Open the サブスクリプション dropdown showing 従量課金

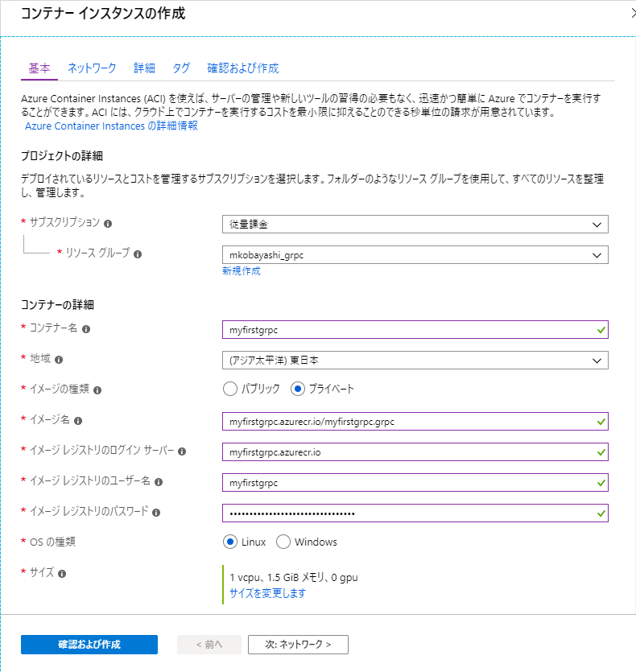415,224
